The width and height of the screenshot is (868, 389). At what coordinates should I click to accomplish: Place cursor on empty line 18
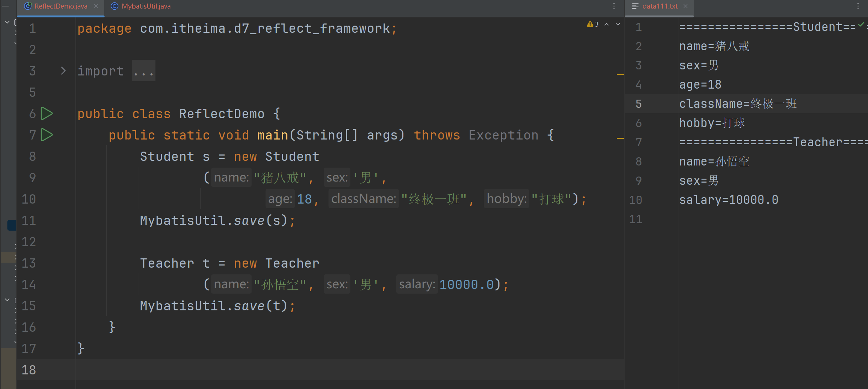click(x=320, y=370)
